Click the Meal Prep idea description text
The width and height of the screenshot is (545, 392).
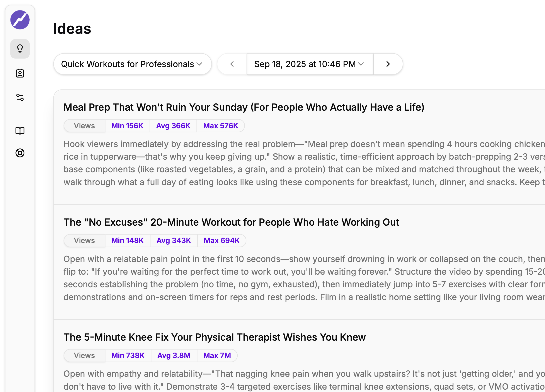tap(288, 163)
